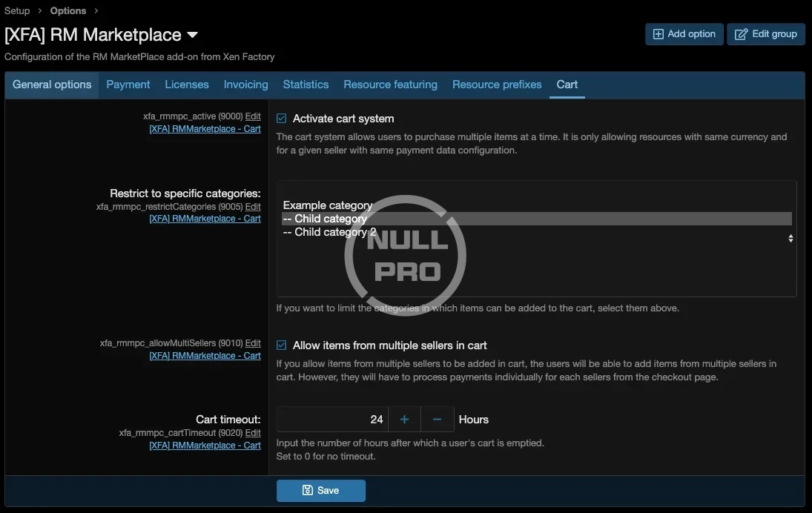Select Example category in the list
Image resolution: width=812 pixels, height=513 pixels.
[327, 205]
